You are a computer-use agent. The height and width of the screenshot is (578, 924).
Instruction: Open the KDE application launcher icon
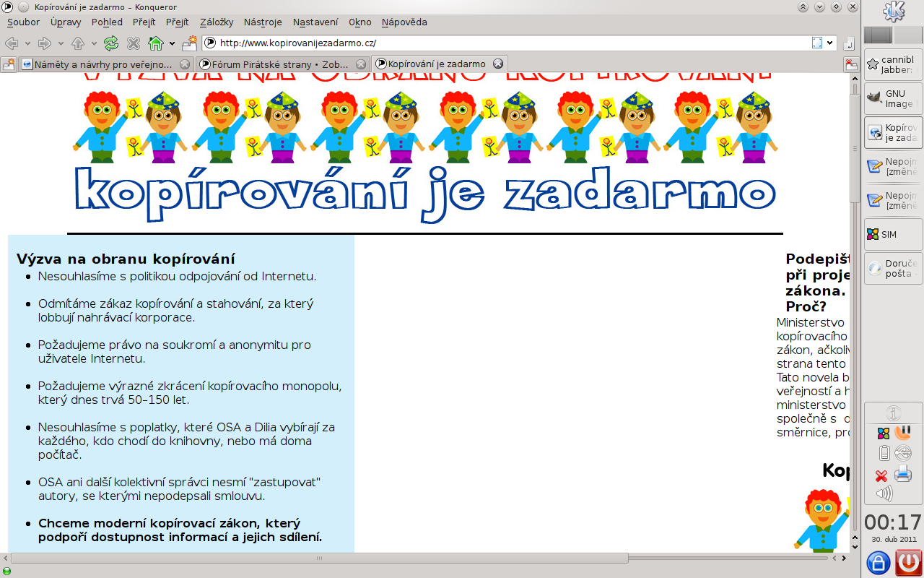coord(894,12)
